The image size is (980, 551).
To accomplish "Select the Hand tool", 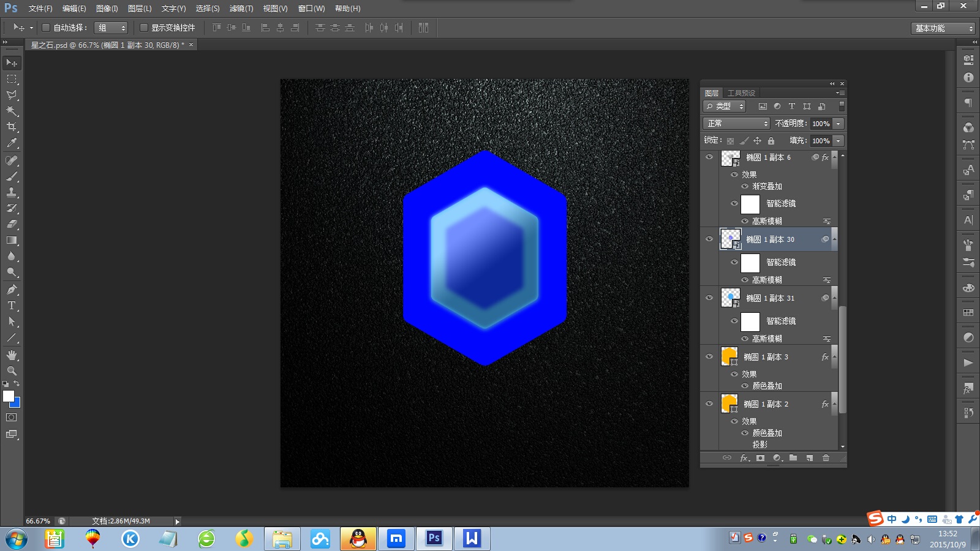I will [12, 355].
